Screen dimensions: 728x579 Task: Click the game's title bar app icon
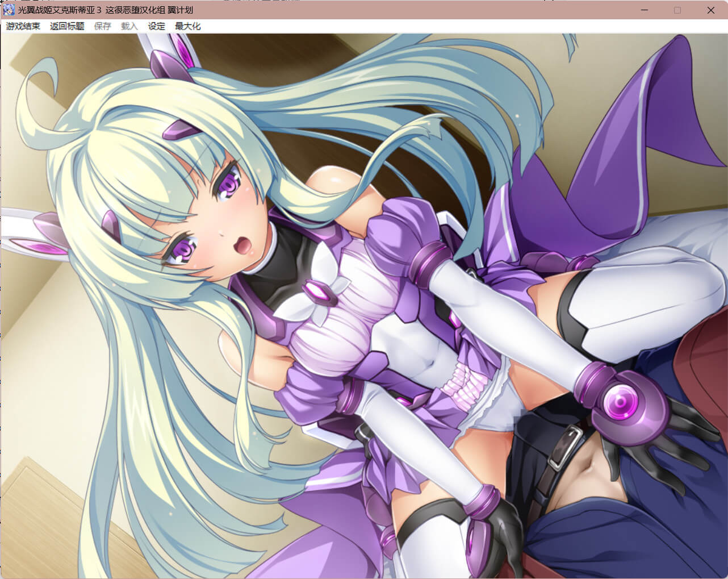[9, 10]
